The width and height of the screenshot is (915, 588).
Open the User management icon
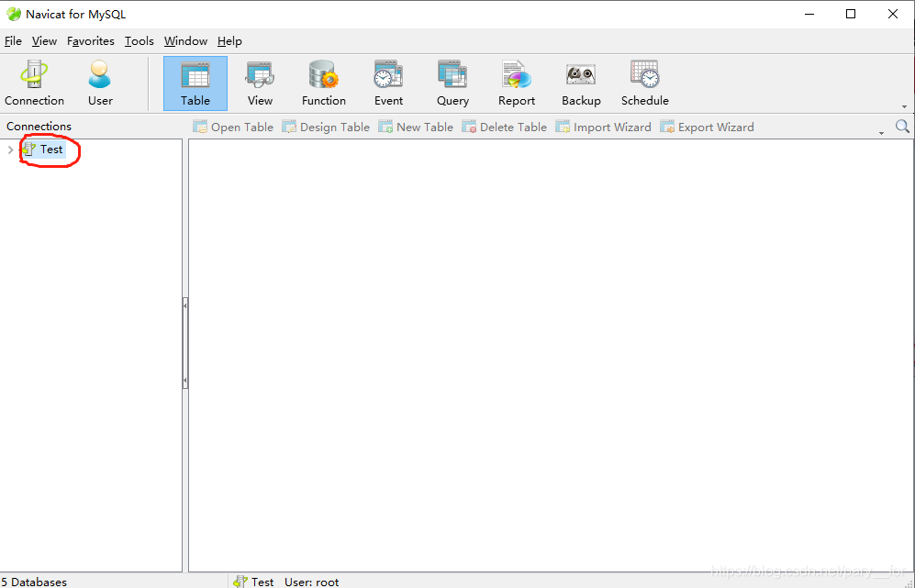tap(100, 83)
